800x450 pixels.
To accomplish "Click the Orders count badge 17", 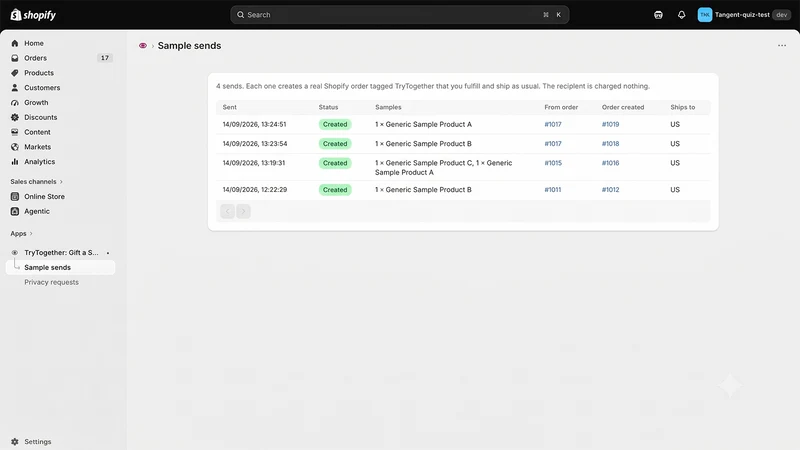I will 105,58.
